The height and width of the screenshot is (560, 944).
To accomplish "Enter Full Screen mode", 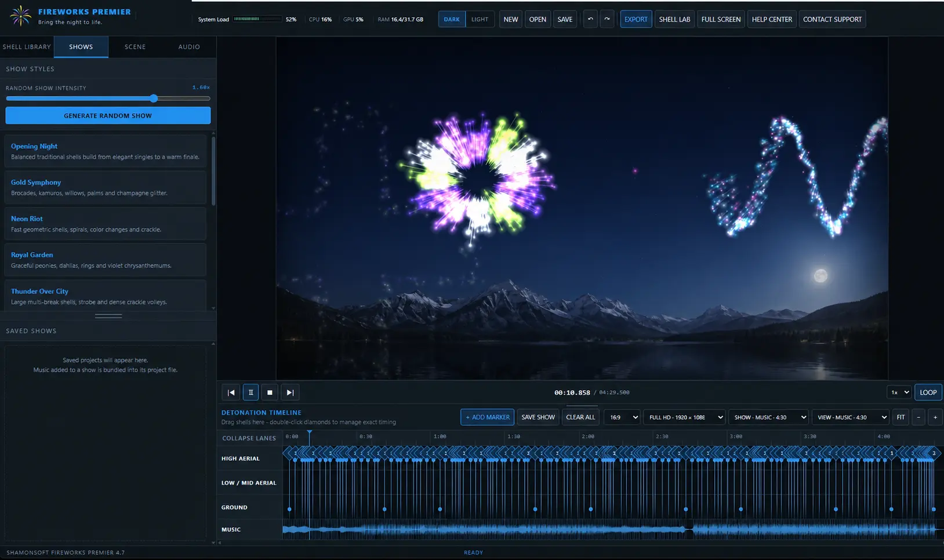I will [x=721, y=19].
